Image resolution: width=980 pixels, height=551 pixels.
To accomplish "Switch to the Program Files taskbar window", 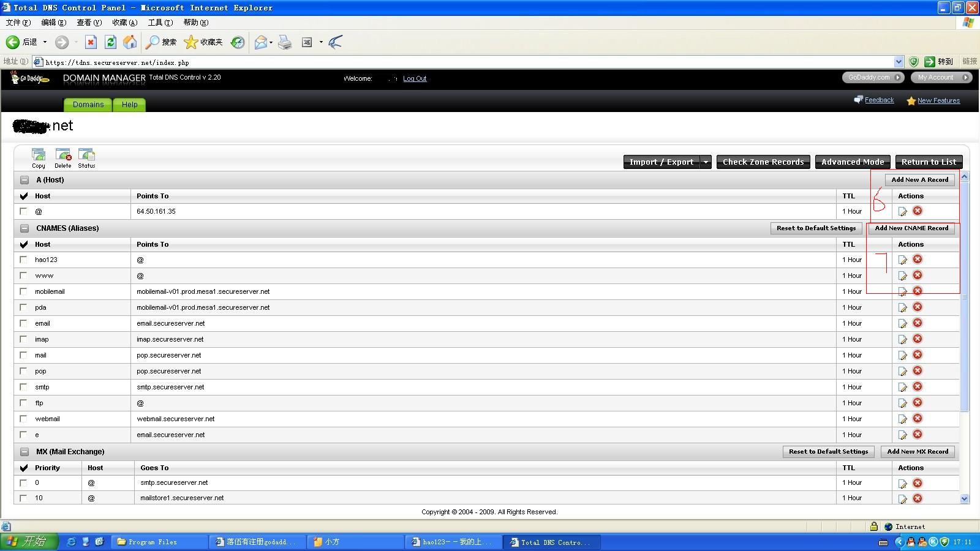I will pos(160,542).
